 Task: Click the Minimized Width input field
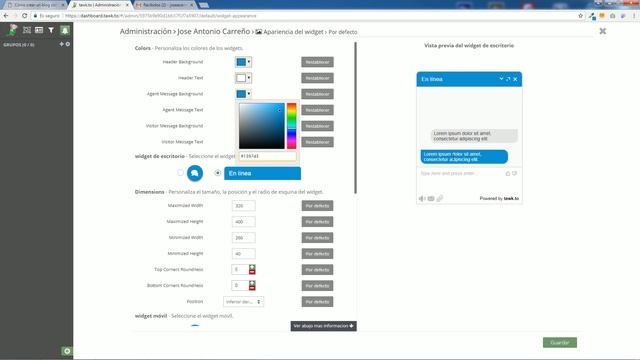click(x=244, y=238)
